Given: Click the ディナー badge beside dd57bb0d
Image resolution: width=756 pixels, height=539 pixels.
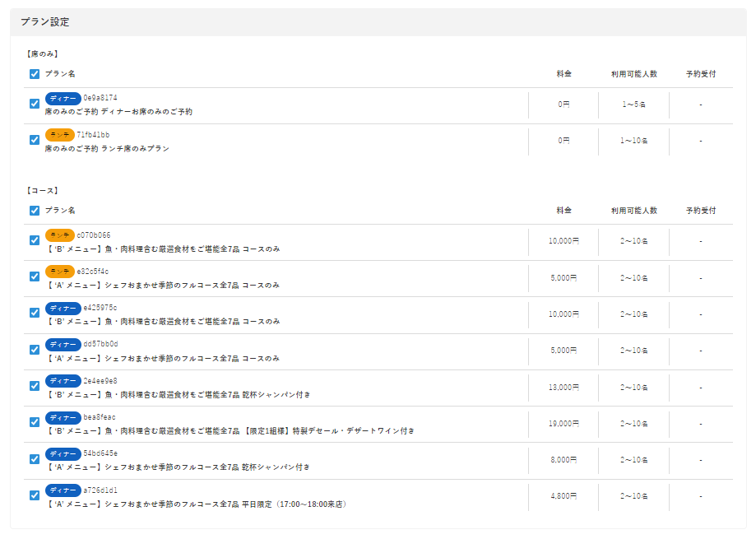Looking at the screenshot, I should click(x=63, y=344).
